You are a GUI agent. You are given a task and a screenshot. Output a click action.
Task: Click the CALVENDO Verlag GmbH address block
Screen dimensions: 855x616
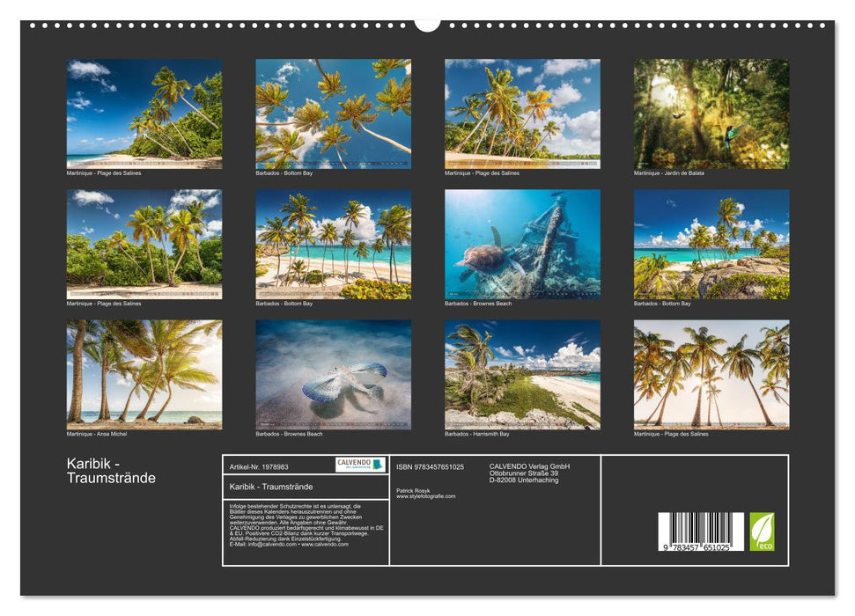pos(528,472)
